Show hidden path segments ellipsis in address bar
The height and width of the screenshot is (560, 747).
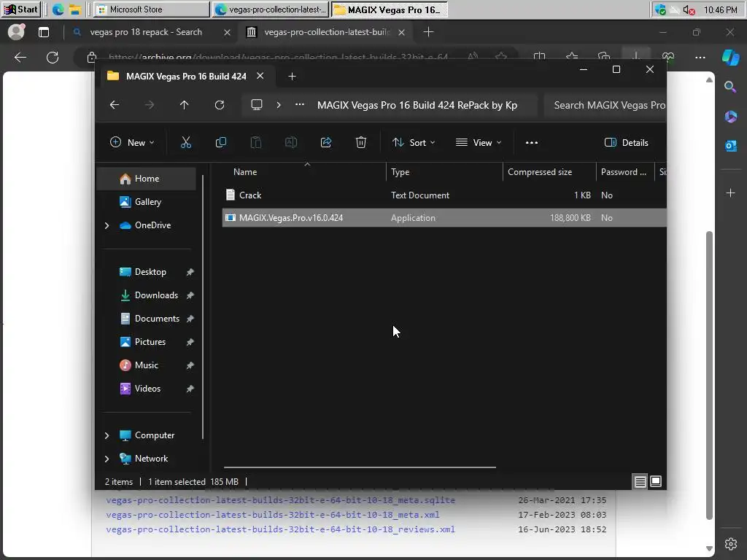pyautogui.click(x=300, y=105)
